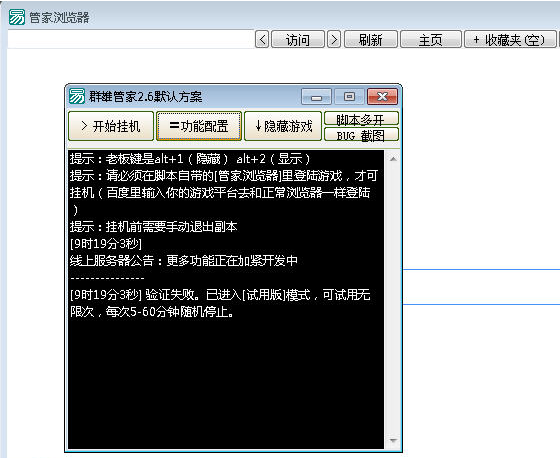Click the 脚本多开 button
The height and width of the screenshot is (458, 560).
(x=361, y=118)
